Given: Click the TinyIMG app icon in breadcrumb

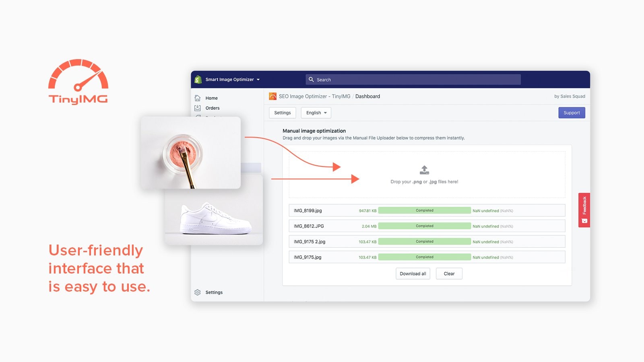Looking at the screenshot, I should click(x=272, y=97).
